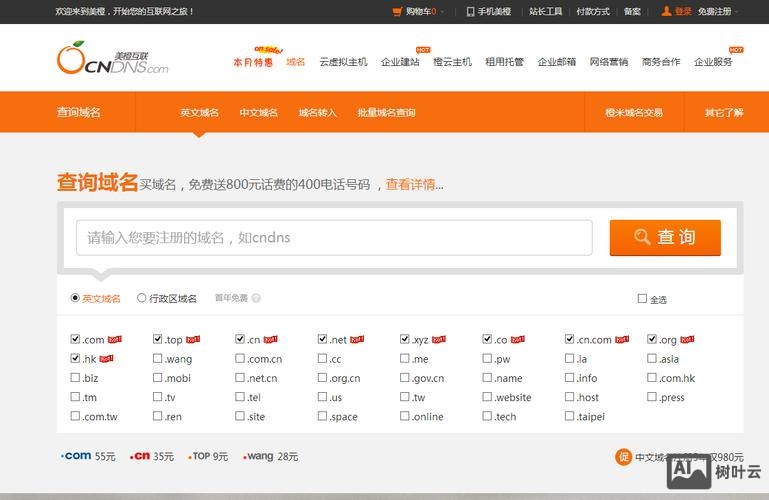Click the mobile phone icon in top bar

tap(470, 12)
